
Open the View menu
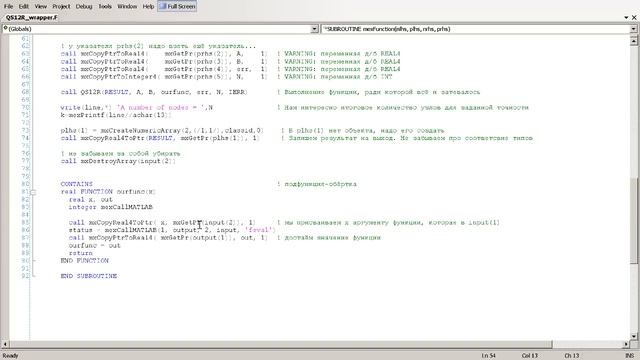pyautogui.click(x=40, y=7)
